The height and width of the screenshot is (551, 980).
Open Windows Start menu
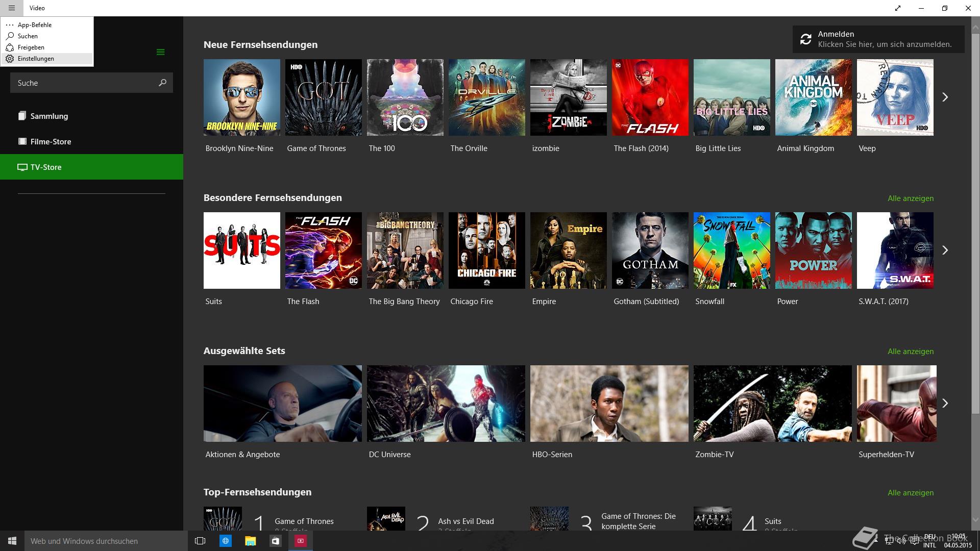12,541
